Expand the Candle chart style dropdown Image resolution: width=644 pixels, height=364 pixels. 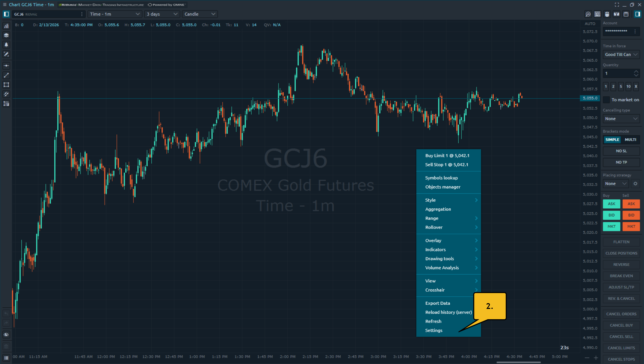coord(200,14)
